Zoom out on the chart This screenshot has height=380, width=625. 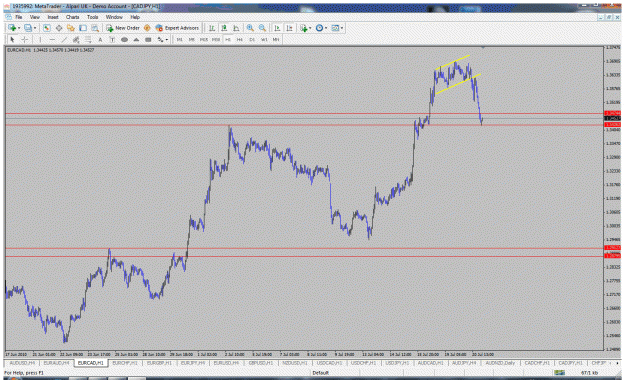(262, 28)
